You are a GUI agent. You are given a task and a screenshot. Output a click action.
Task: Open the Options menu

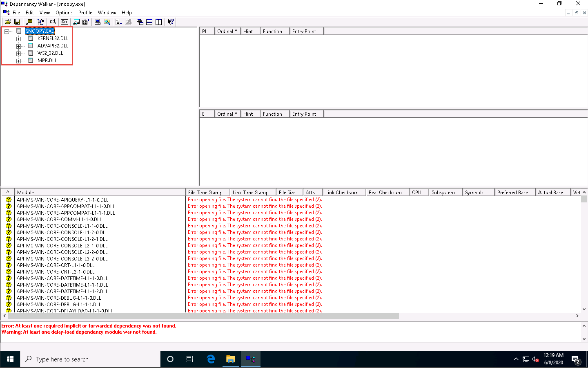(64, 13)
